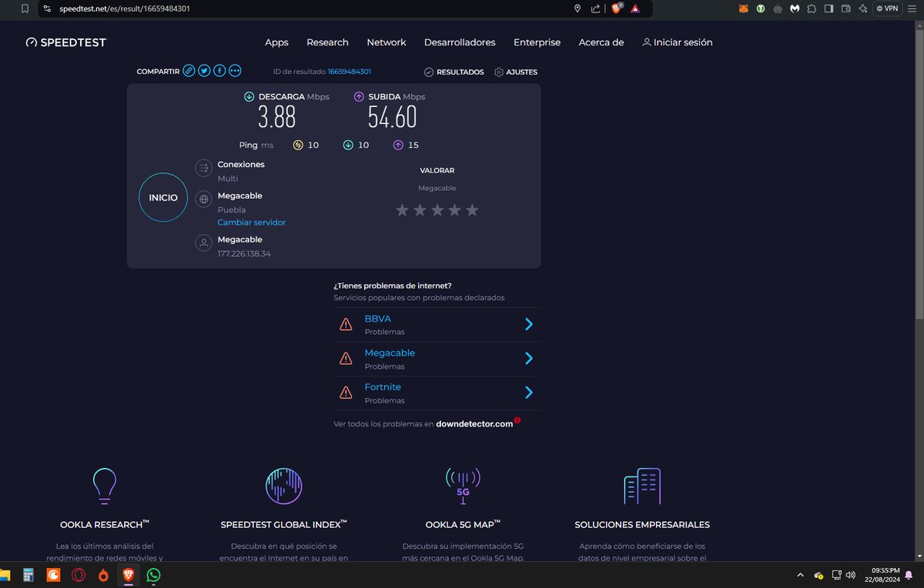Viewport: 924px width, 588px height.
Task: Open the Apps menu
Action: (x=276, y=42)
